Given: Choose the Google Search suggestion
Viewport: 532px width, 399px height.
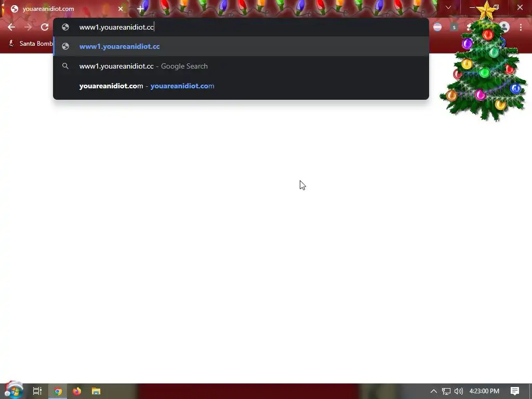Looking at the screenshot, I should (x=241, y=66).
